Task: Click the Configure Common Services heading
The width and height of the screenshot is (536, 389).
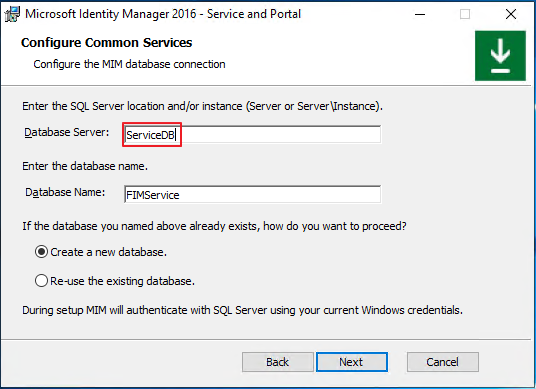Action: point(106,43)
